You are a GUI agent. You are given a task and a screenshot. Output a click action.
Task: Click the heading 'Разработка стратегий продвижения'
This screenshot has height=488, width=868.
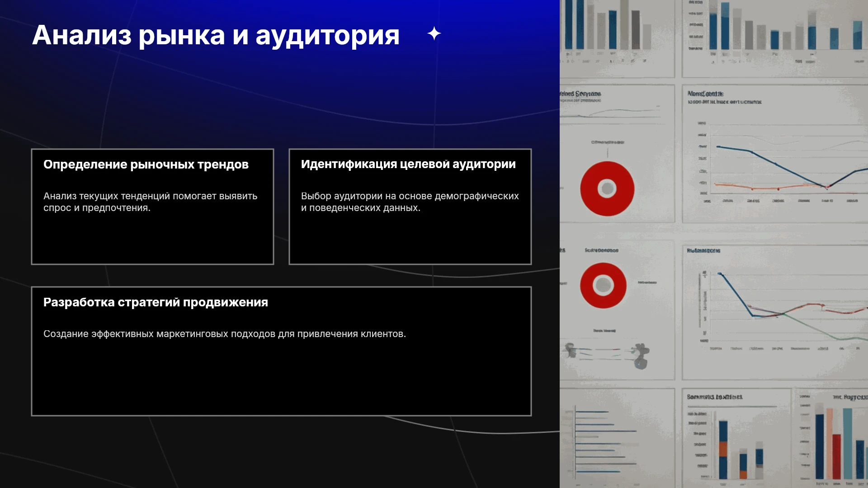click(156, 302)
